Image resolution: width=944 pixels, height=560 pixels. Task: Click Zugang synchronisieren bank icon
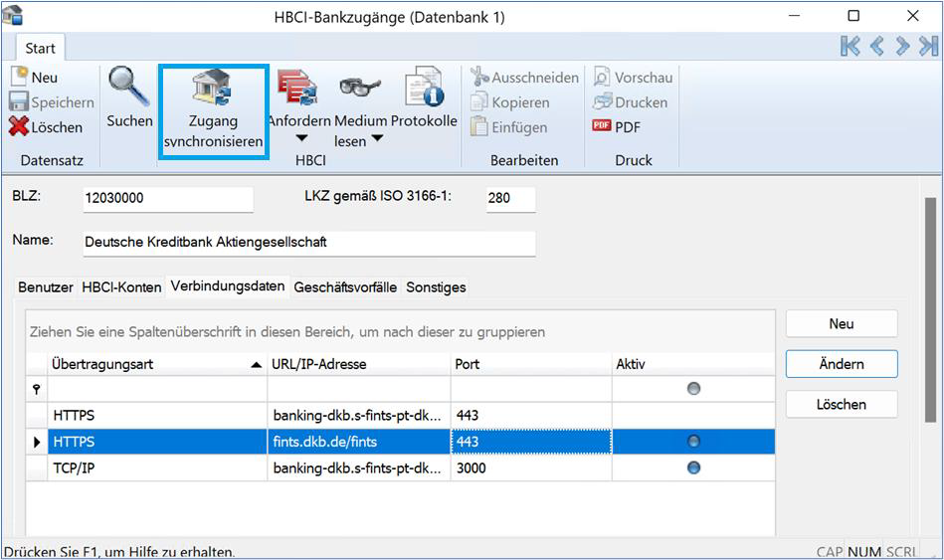[x=212, y=88]
